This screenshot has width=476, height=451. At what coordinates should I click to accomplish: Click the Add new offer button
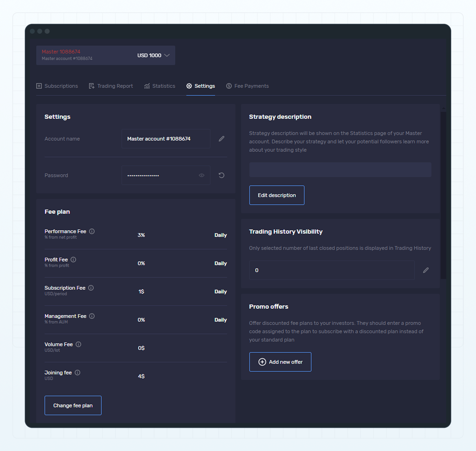click(x=280, y=362)
